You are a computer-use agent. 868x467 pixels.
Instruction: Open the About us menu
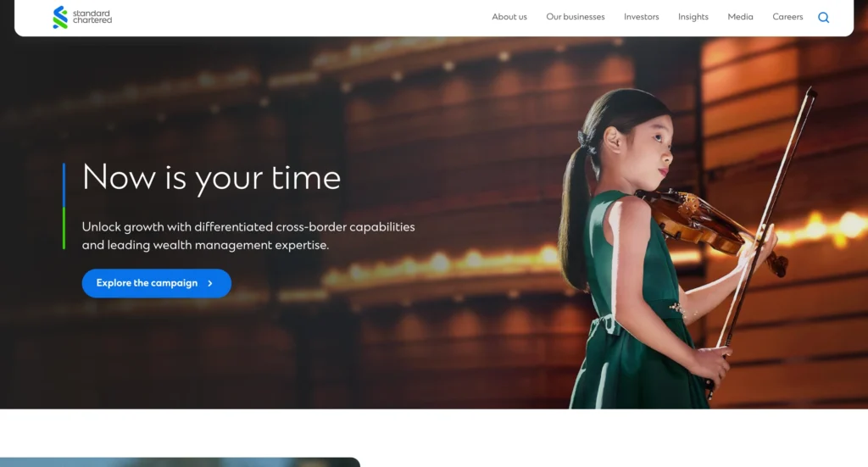(509, 17)
